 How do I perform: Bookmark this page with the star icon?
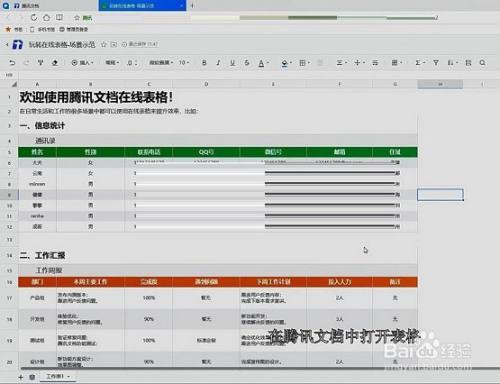pos(77,18)
